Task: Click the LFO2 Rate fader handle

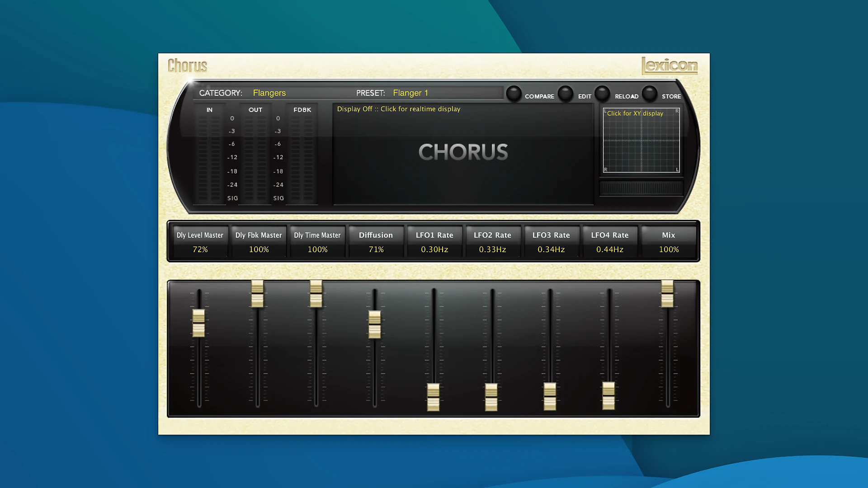Action: click(x=491, y=397)
